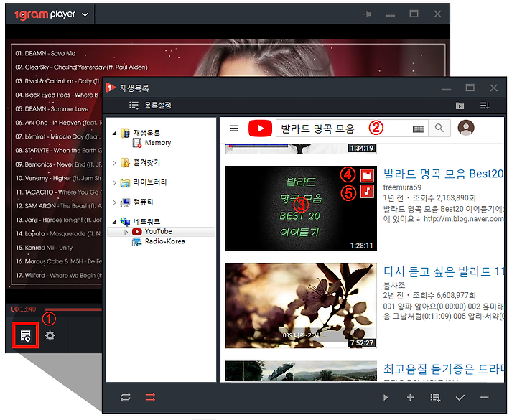Click the checkmark select icon in bottom bar
The height and width of the screenshot is (420, 517).
coord(460,398)
